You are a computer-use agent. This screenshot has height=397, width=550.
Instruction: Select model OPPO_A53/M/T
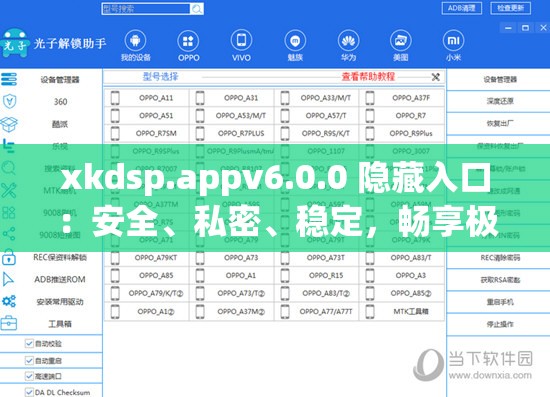[x=241, y=115]
